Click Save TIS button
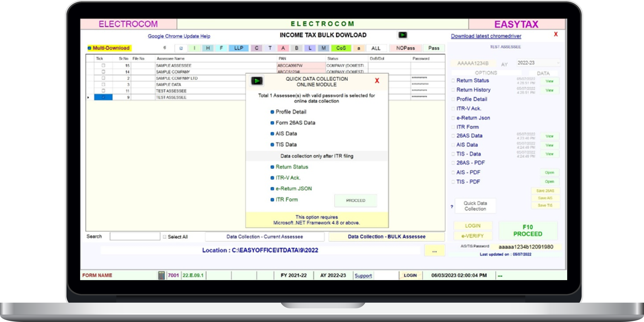 tap(545, 205)
